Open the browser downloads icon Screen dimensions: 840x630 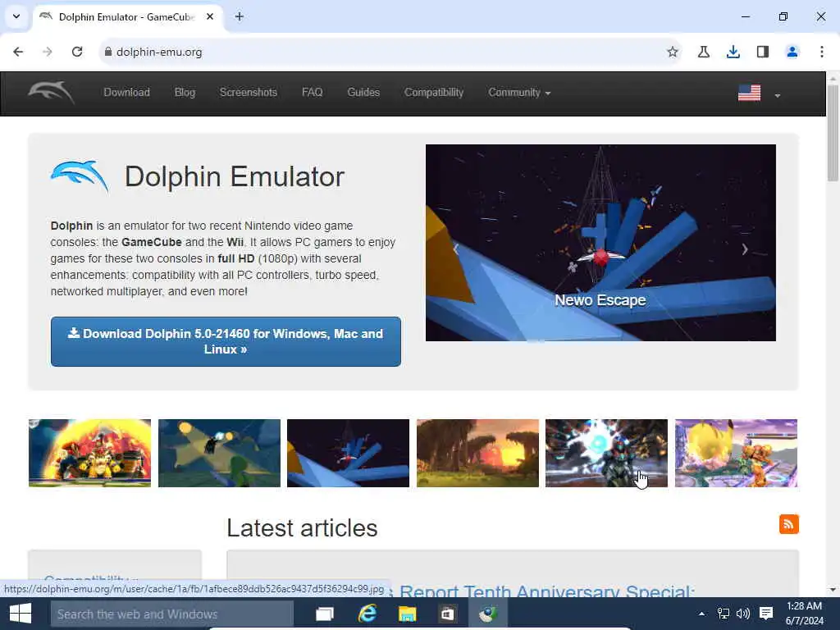[733, 52]
